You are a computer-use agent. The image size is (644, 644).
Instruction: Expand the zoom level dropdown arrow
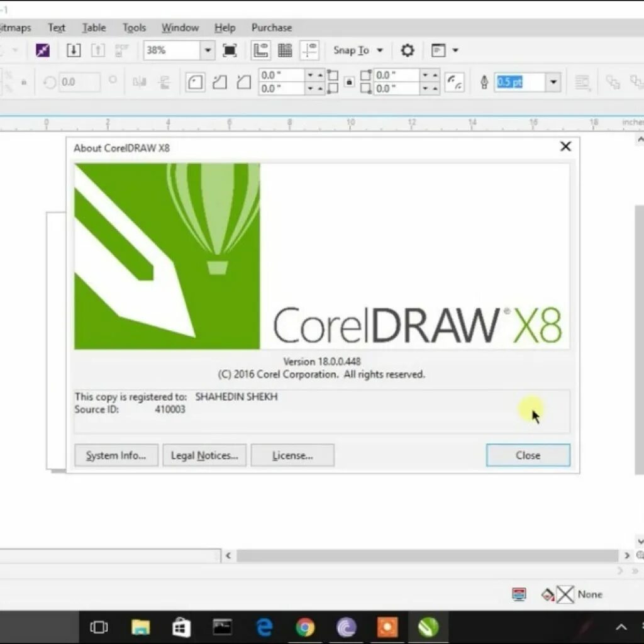point(208,50)
